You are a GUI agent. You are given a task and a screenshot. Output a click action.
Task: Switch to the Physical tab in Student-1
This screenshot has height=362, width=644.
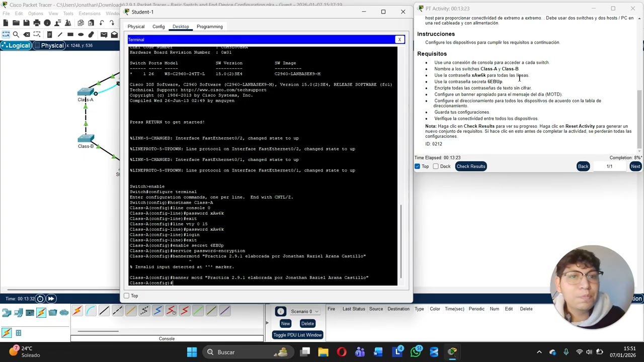(136, 27)
